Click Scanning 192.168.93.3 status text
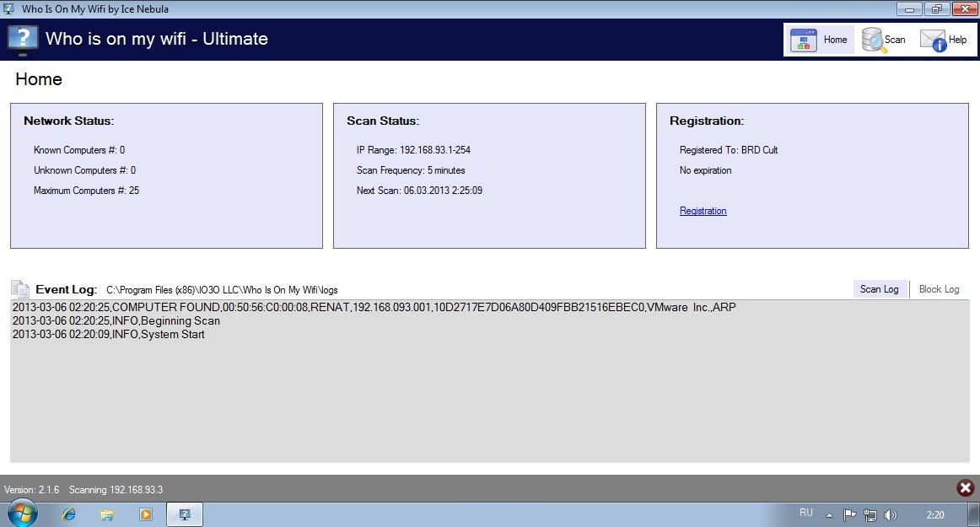 tap(116, 490)
